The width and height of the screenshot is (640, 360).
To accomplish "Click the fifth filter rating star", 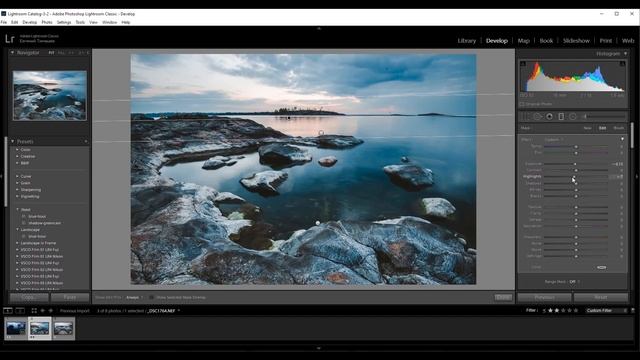I will point(576,311).
